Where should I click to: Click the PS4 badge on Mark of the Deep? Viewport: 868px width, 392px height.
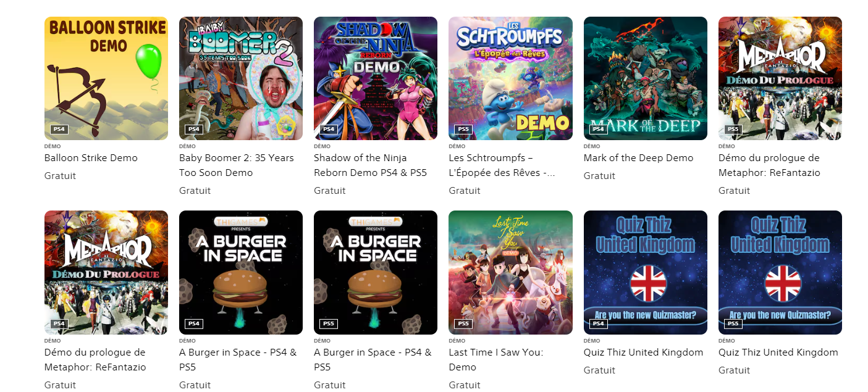click(x=597, y=129)
